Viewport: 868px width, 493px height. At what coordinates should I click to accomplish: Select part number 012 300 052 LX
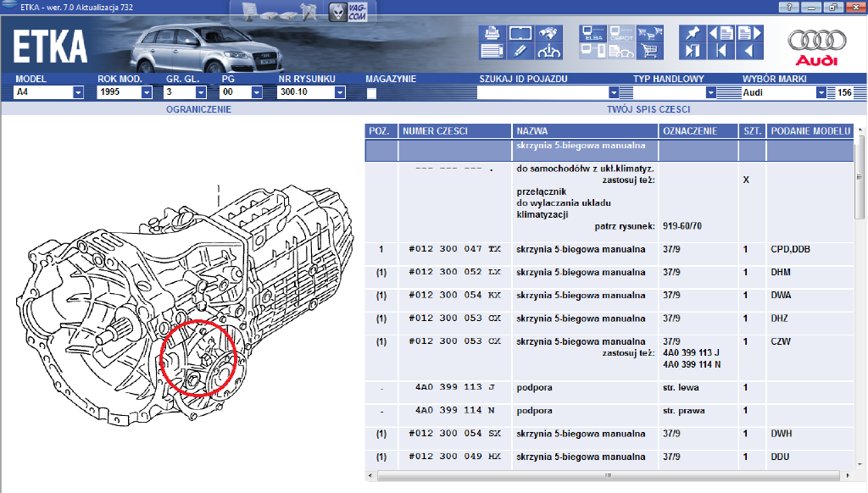click(454, 272)
